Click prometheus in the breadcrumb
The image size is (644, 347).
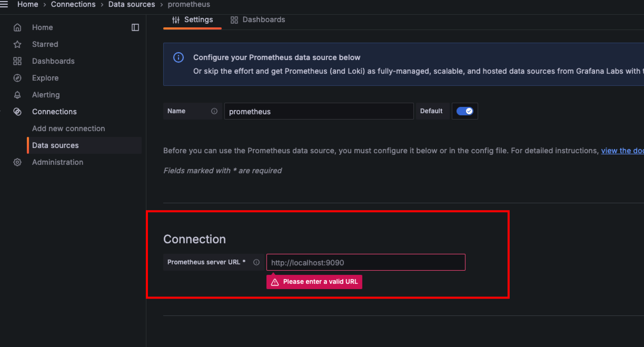point(189,4)
